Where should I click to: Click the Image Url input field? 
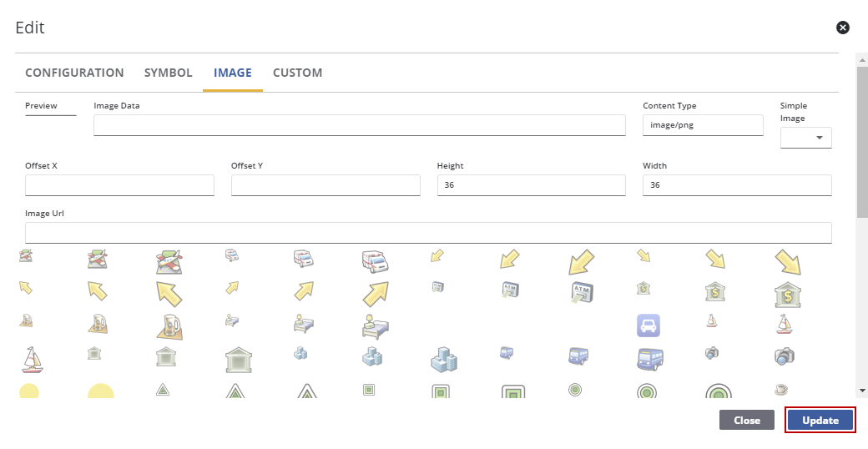[x=428, y=233]
